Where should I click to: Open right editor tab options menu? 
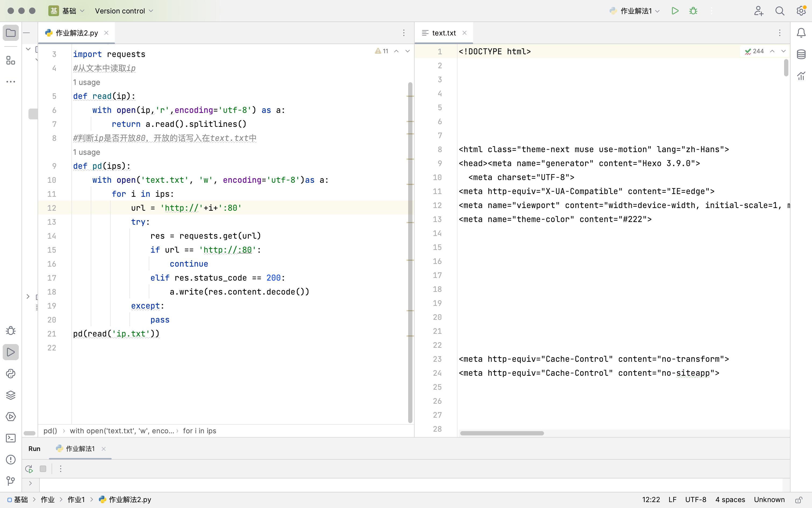pos(780,33)
